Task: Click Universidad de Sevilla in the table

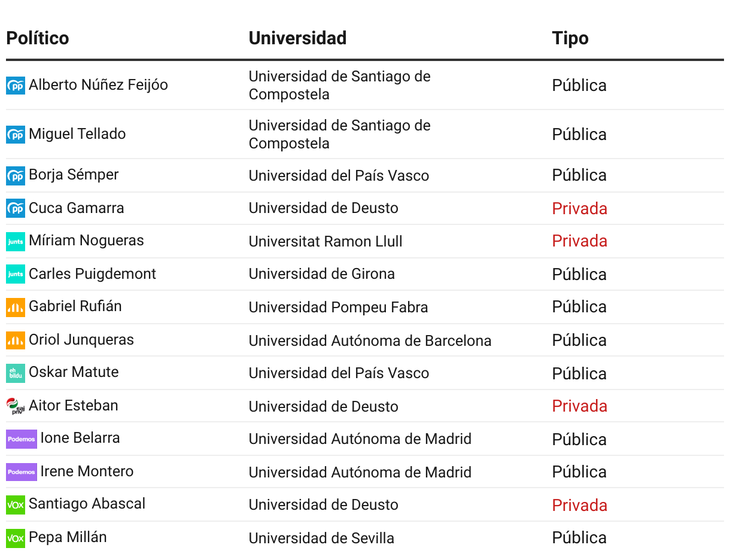Action: click(321, 538)
